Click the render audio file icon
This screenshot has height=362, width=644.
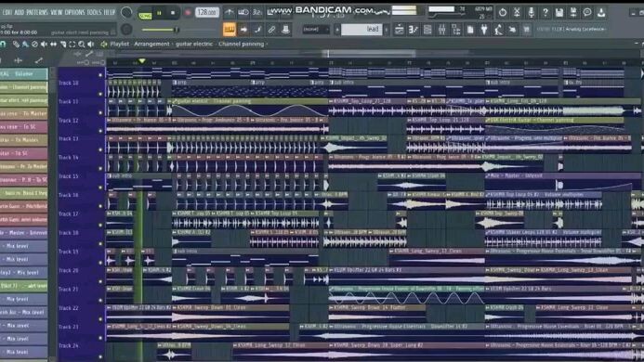click(x=573, y=13)
